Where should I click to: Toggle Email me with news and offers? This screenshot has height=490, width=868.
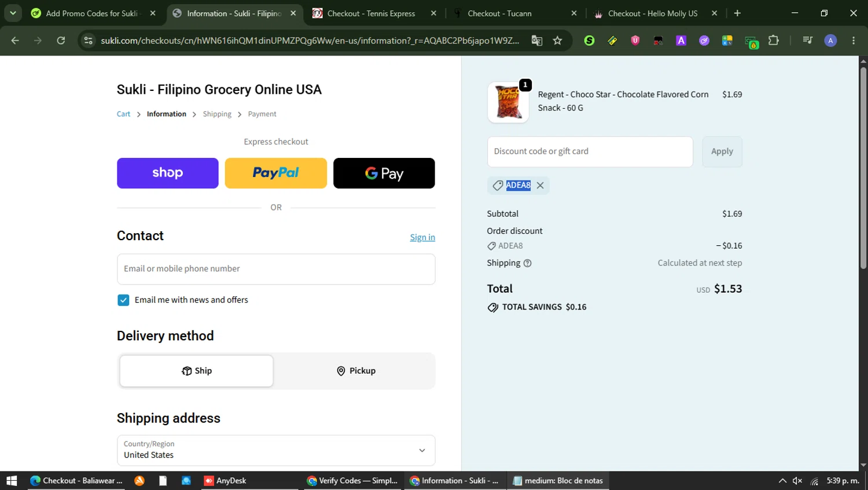pyautogui.click(x=123, y=300)
